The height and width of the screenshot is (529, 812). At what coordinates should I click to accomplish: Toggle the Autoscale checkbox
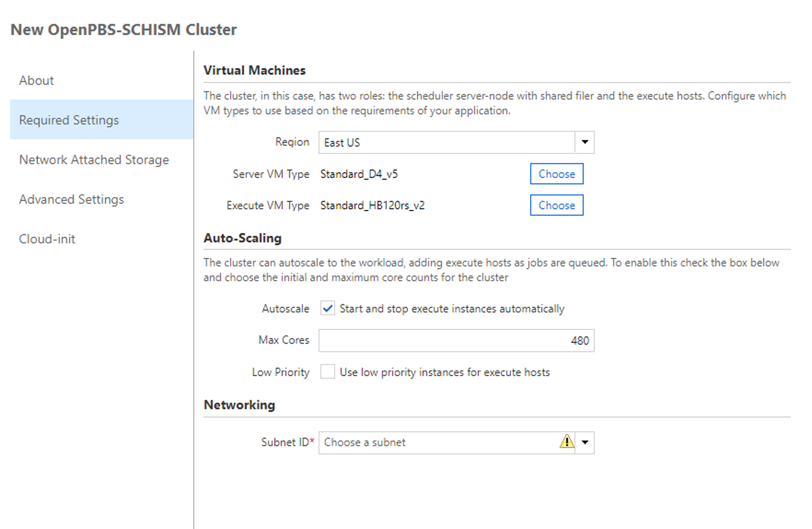(x=327, y=308)
